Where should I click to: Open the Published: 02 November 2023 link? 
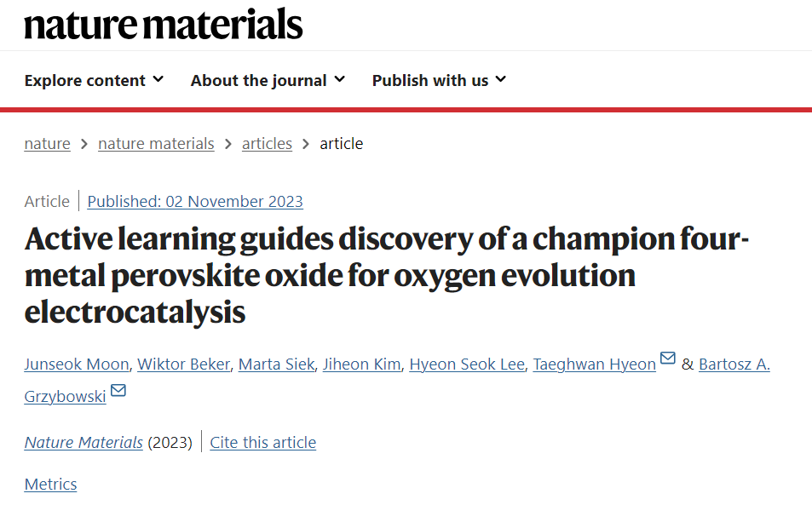(x=195, y=201)
